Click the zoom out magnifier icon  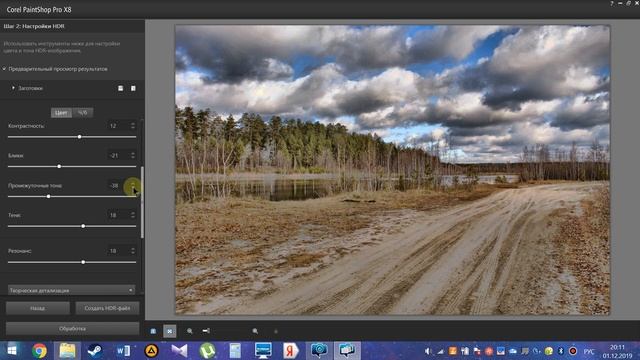pos(190,331)
